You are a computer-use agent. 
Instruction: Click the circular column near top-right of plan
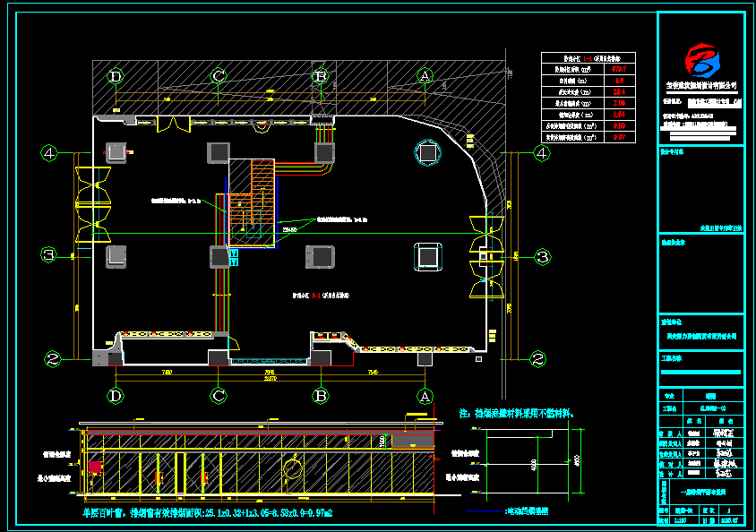428,153
